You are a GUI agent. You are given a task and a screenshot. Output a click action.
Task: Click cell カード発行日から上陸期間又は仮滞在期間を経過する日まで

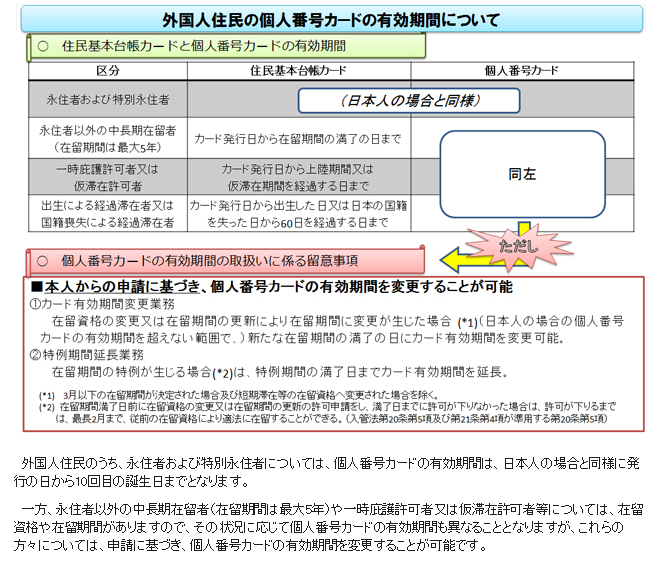[x=298, y=177]
